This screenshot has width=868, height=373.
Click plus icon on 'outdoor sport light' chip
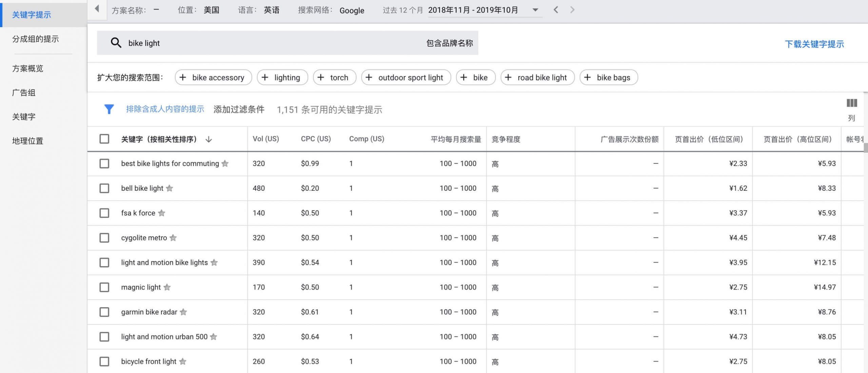coord(369,77)
